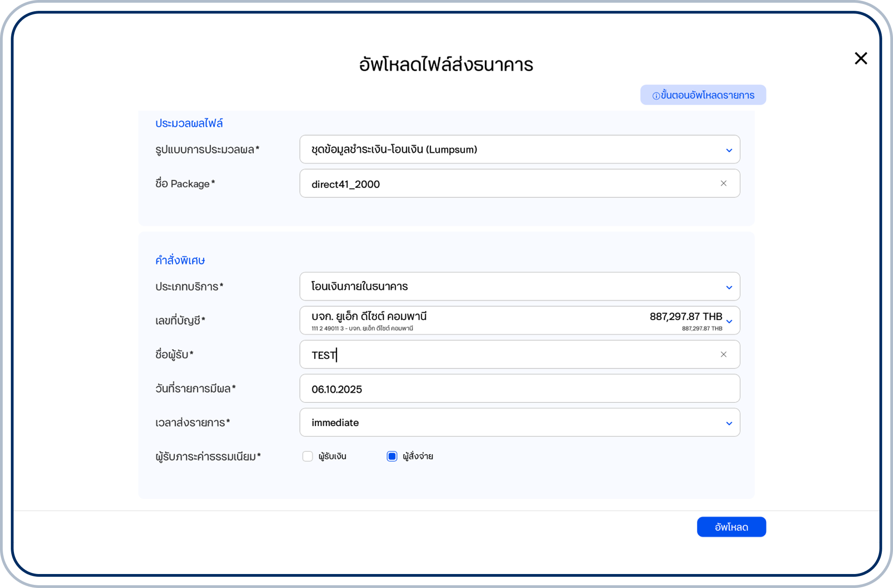Uncheck the ผู้สั่งจ่าย checkbox
The width and height of the screenshot is (893, 588).
tap(391, 456)
